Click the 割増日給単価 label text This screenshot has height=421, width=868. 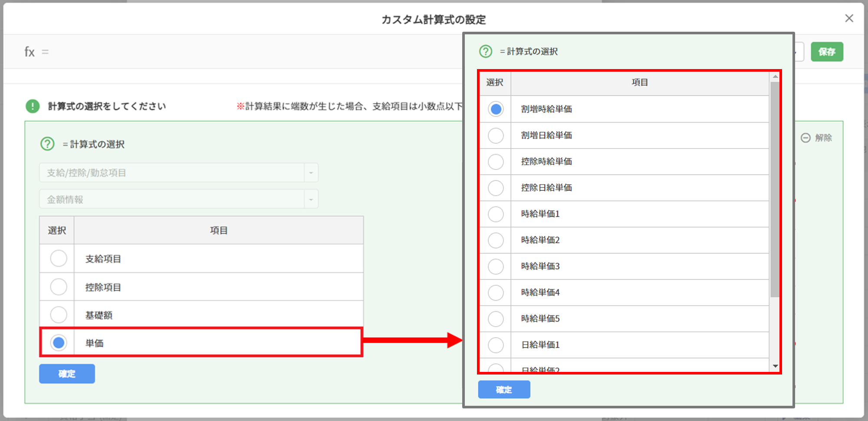point(546,135)
